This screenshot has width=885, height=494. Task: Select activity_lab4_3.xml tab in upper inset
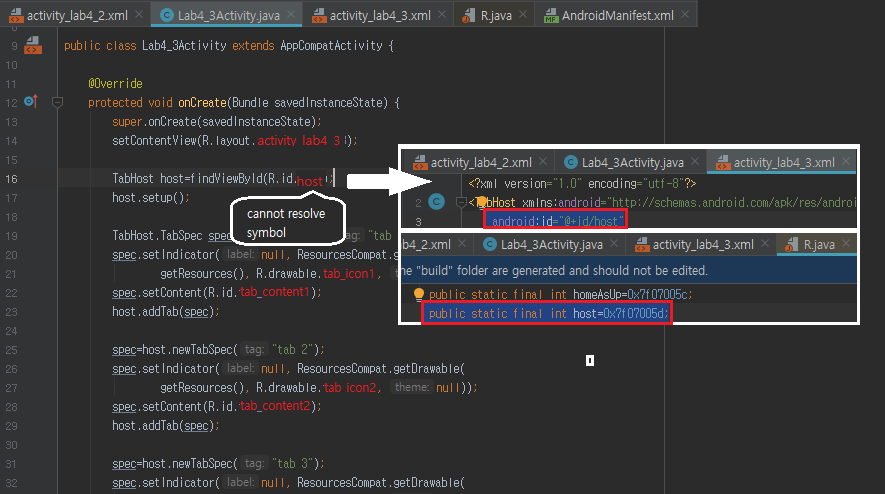(x=783, y=163)
